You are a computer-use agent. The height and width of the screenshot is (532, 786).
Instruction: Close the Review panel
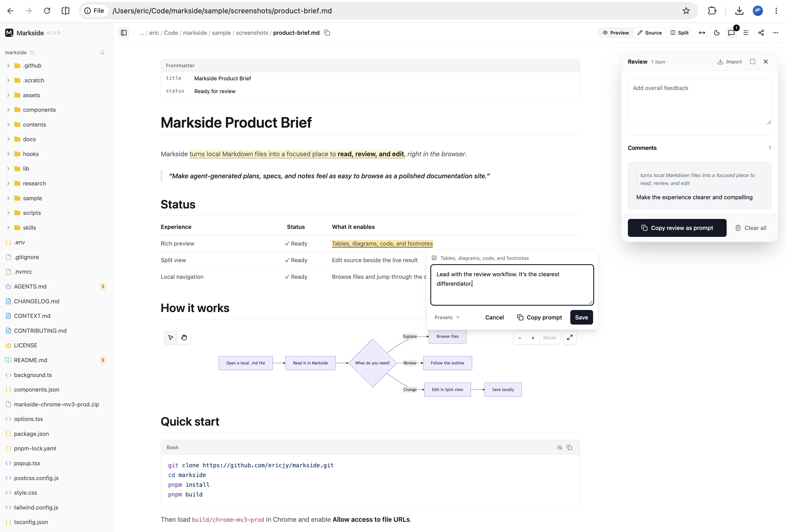(766, 62)
